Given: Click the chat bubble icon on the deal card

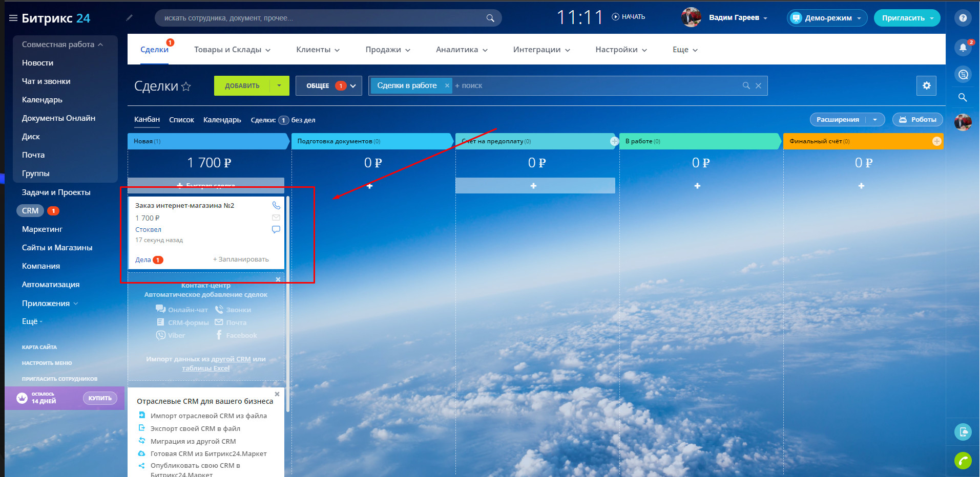Looking at the screenshot, I should tap(276, 229).
